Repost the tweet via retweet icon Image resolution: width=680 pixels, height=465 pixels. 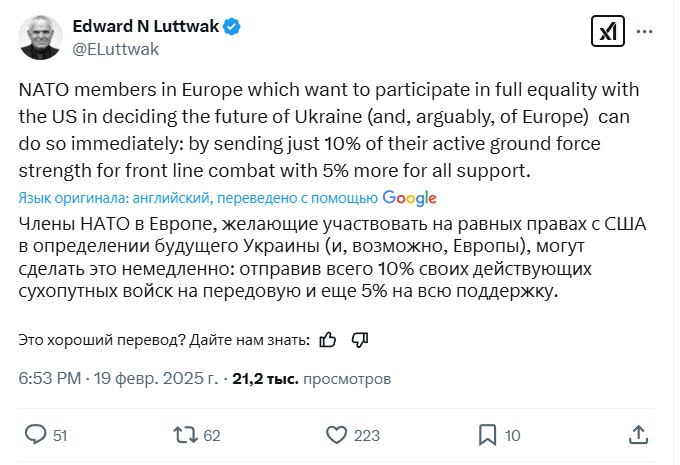tap(185, 434)
